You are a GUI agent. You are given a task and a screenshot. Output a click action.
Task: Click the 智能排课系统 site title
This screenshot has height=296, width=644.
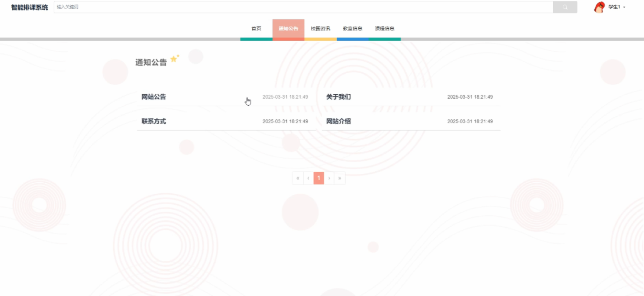tap(29, 7)
